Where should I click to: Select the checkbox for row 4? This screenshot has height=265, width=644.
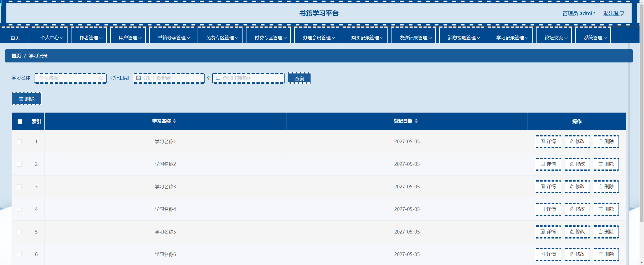pos(19,209)
